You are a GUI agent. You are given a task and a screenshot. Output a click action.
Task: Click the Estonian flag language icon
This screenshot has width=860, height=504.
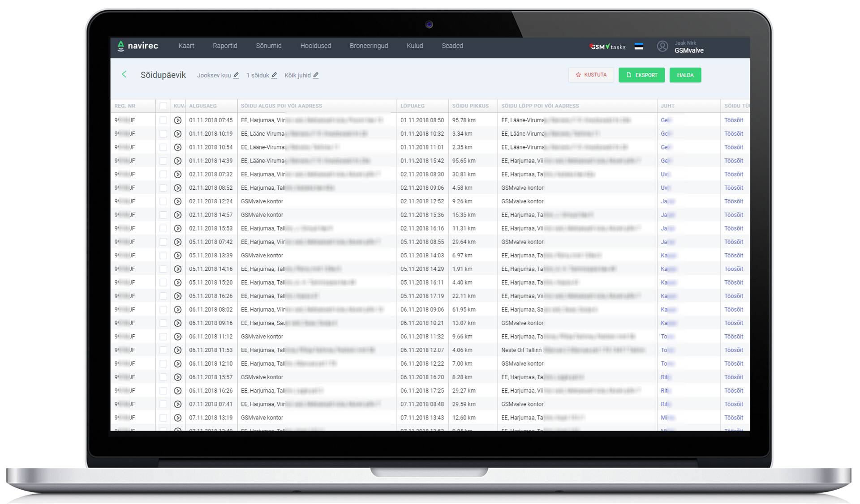click(x=639, y=47)
